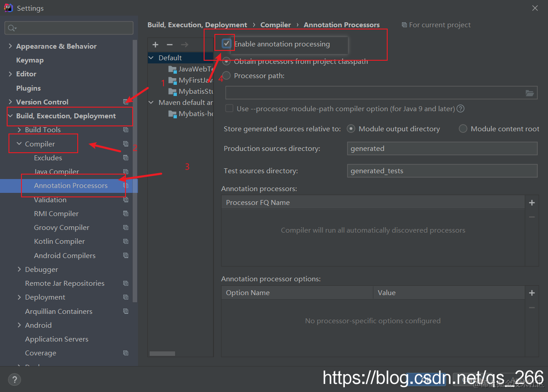
Task: Select Annotation Processors in settings tree
Action: click(x=71, y=185)
